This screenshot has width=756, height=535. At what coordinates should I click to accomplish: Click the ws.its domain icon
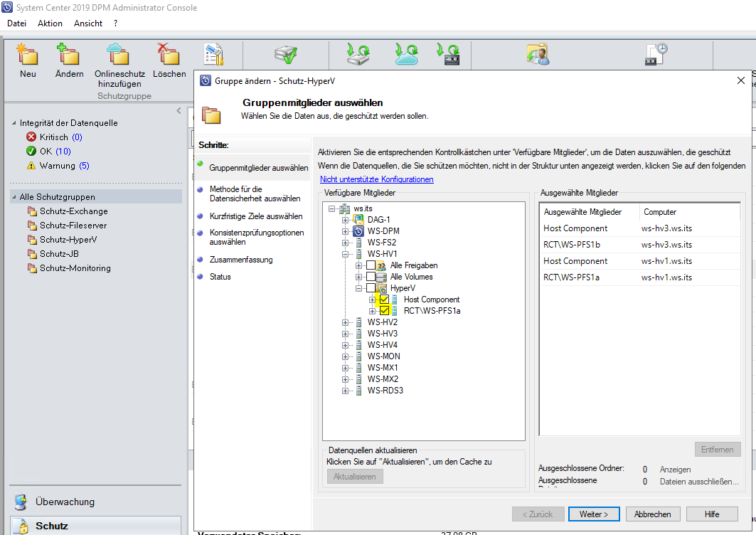[345, 208]
